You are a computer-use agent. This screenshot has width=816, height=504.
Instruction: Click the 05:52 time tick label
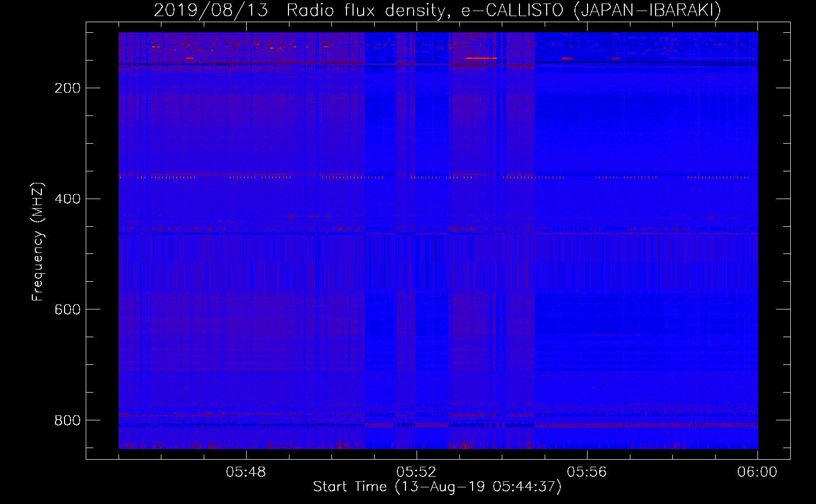coord(416,472)
